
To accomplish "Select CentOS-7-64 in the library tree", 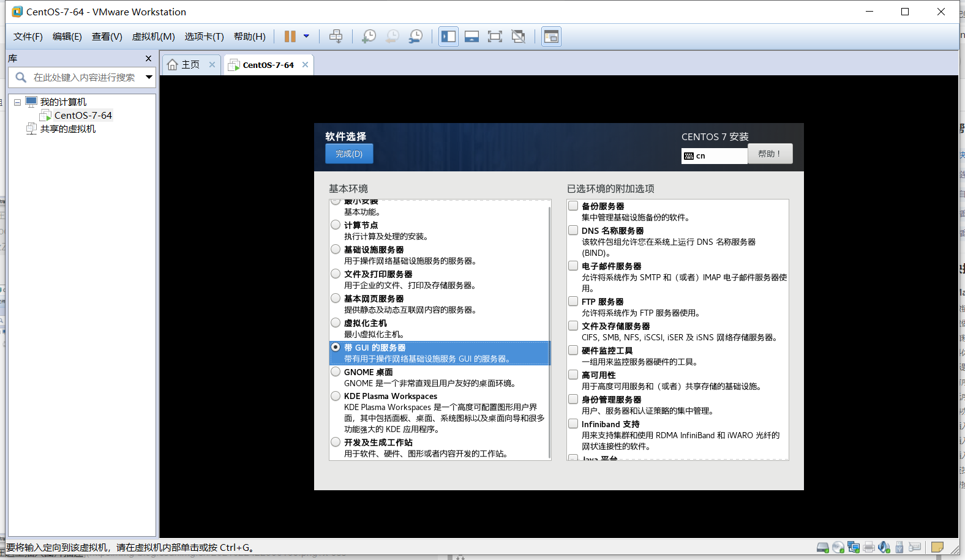I will point(83,115).
